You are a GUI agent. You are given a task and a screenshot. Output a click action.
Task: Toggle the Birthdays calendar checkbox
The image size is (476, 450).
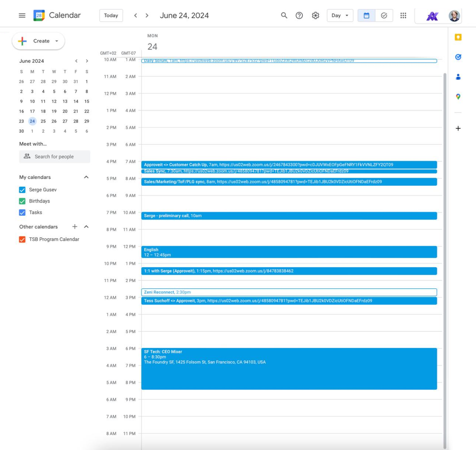(22, 201)
